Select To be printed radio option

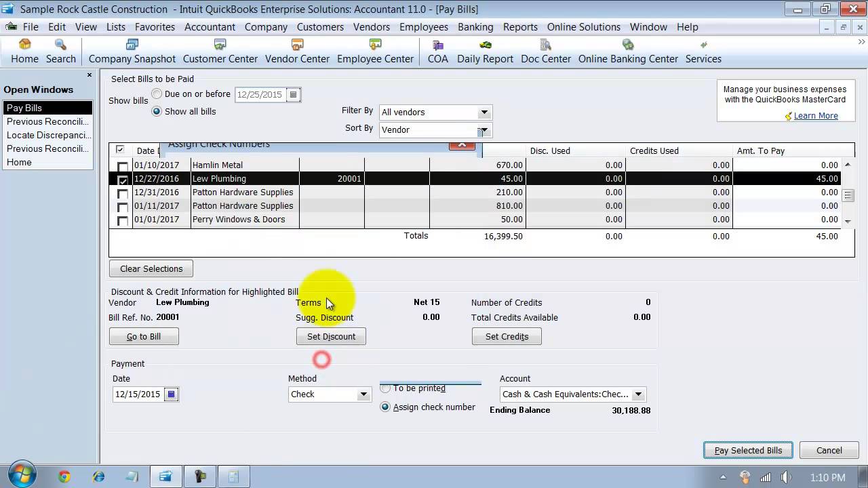pyautogui.click(x=385, y=388)
